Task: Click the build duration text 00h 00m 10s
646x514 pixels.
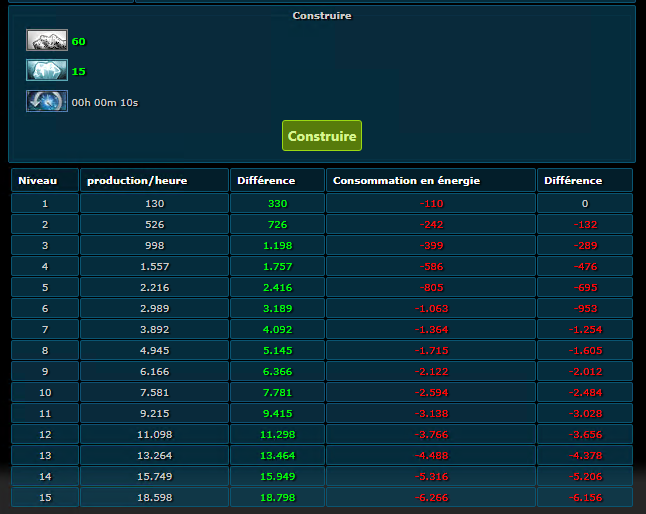Action: (105, 102)
